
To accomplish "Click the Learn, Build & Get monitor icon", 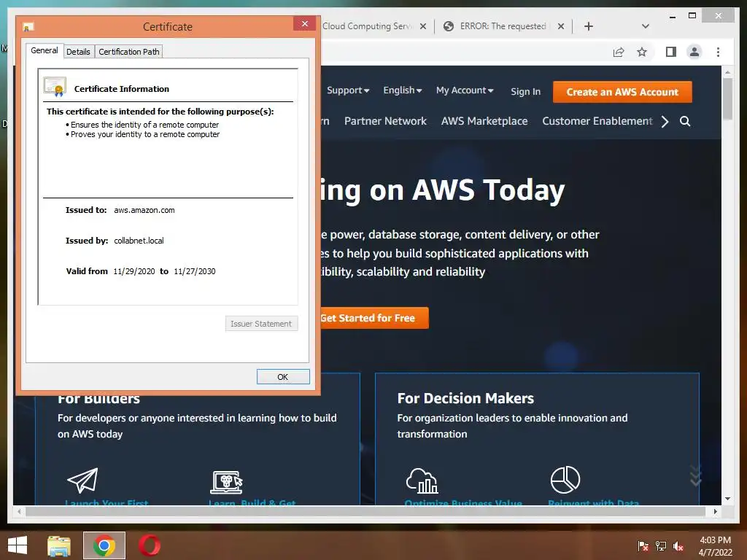I will pos(226,482).
